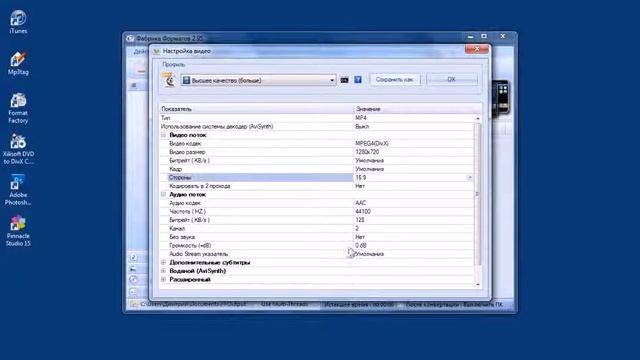The image size is (640, 360).
Task: Click the vertical scrollbar thumb of the settings list
Action: tap(478, 194)
